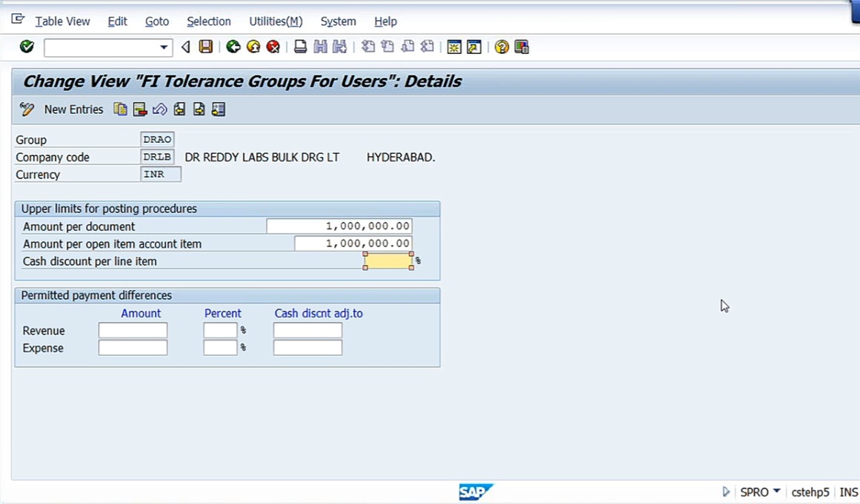The height and width of the screenshot is (504, 860).
Task: Click the command field collapse triangle
Action: [185, 47]
